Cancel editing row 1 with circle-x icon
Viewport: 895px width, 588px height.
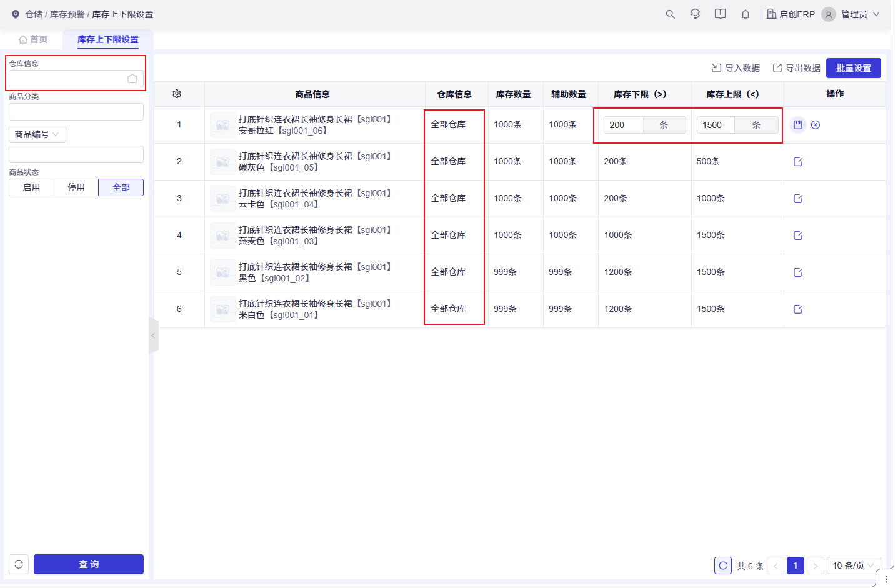(x=816, y=125)
